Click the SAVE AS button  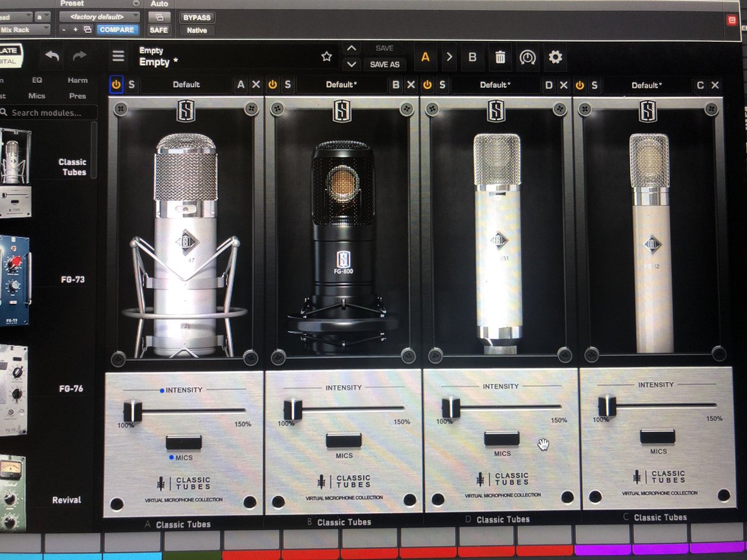click(385, 64)
